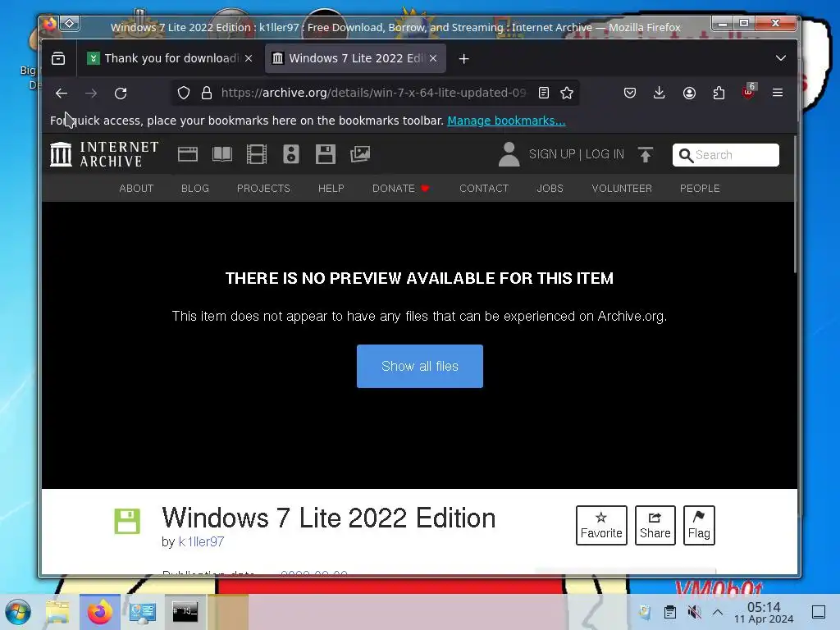Image resolution: width=840 pixels, height=630 pixels.
Task: Expand hidden system tray icons chevron
Action: click(718, 612)
